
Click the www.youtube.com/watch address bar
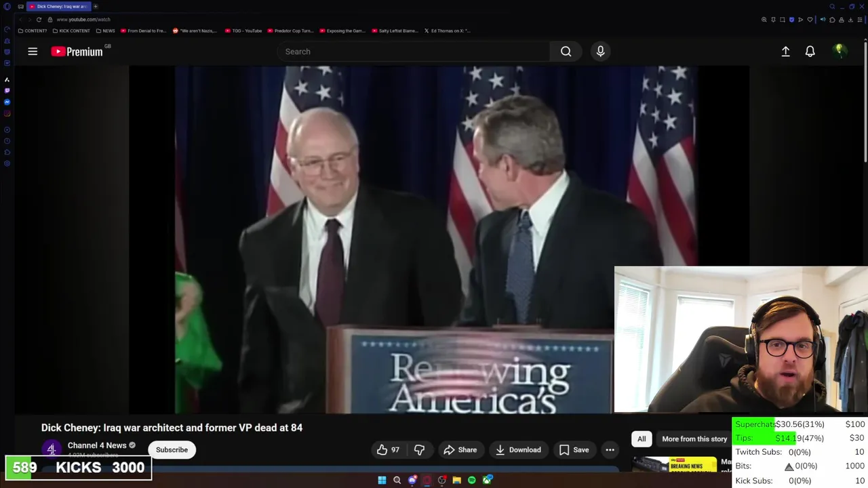tap(83, 20)
